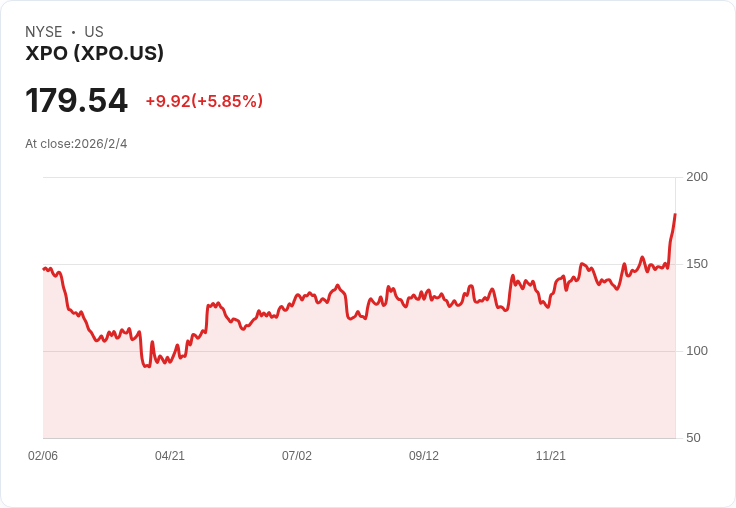
Task: Select the 02/06 date on the x-axis
Action: [43, 456]
